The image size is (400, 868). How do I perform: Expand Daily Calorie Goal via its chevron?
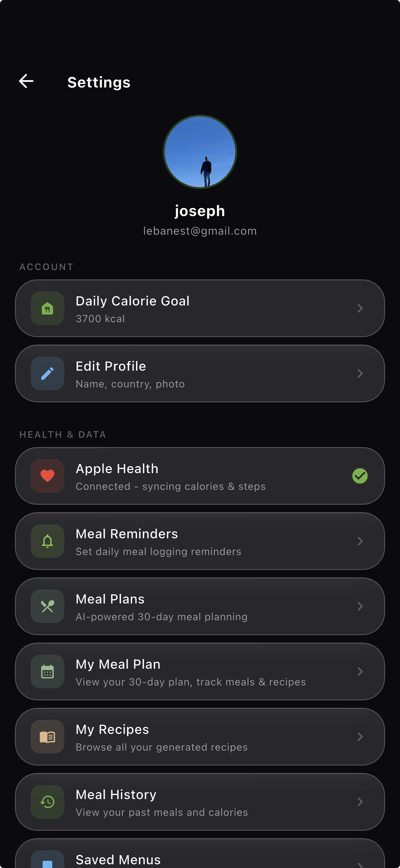tap(360, 308)
